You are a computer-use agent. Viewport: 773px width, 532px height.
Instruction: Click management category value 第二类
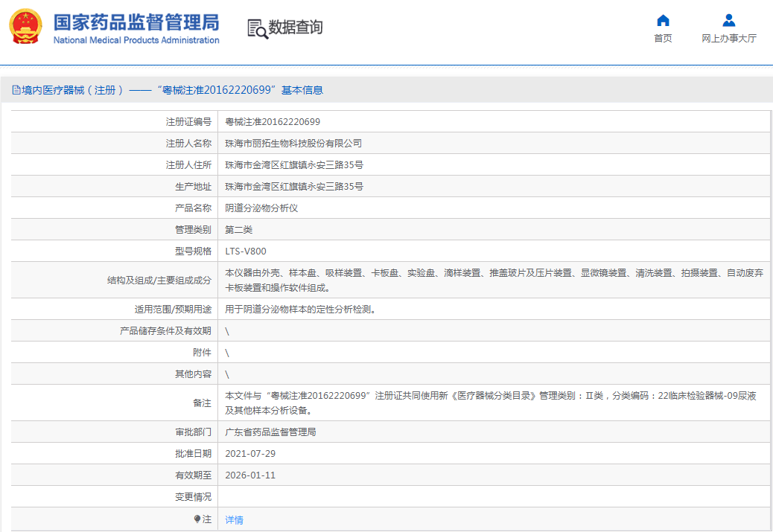click(239, 230)
